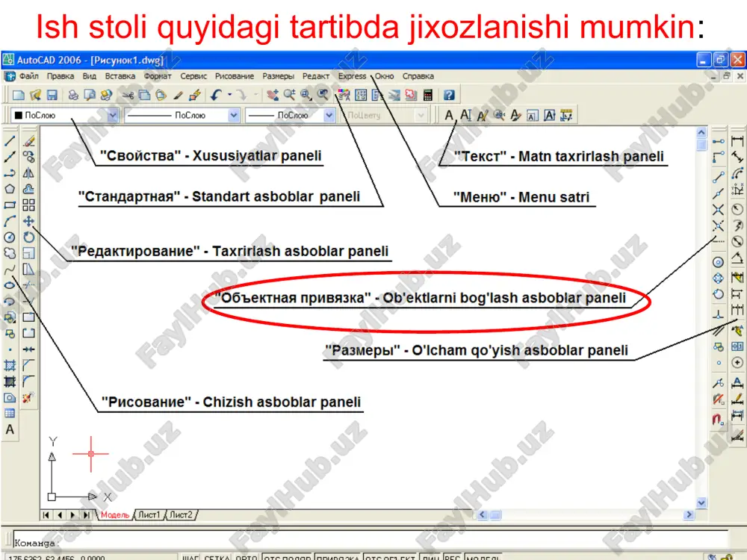Select the Scale tool in the Modify toolbar
This screenshot has width=747, height=560.
pos(28,253)
